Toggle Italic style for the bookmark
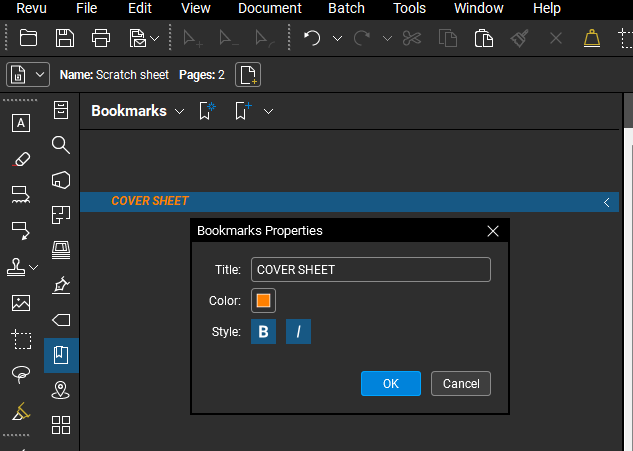 [298, 331]
